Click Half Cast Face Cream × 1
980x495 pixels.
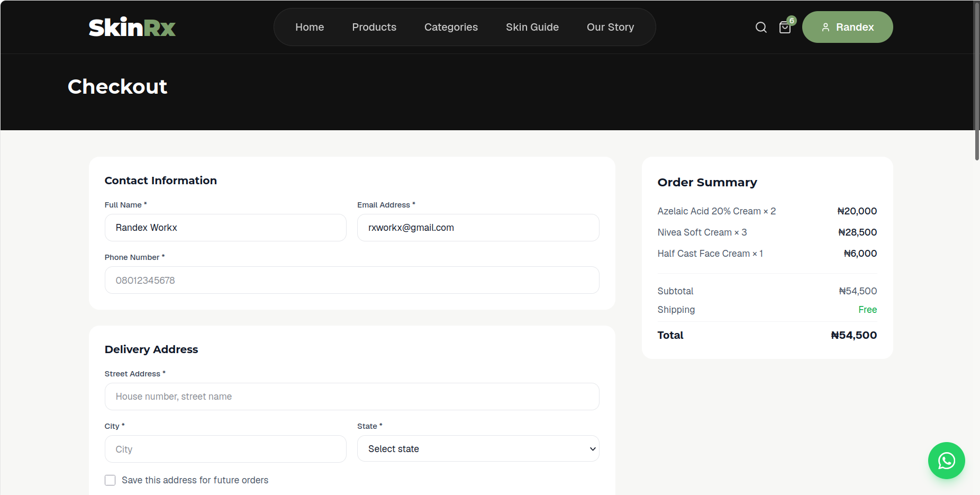(710, 254)
